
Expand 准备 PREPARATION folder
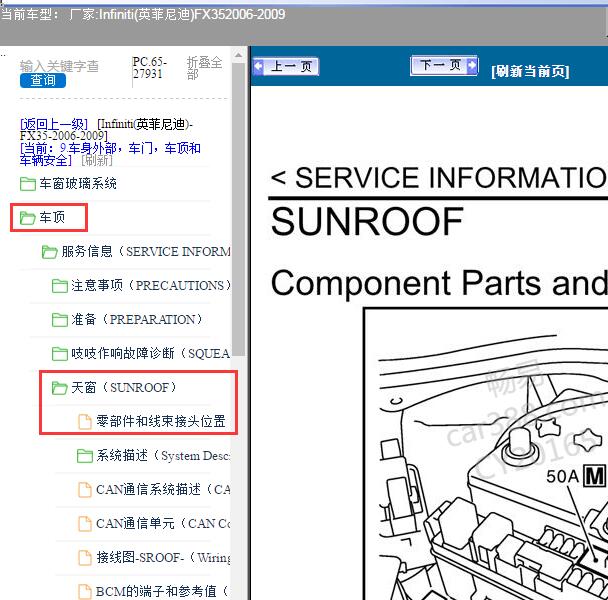[136, 319]
